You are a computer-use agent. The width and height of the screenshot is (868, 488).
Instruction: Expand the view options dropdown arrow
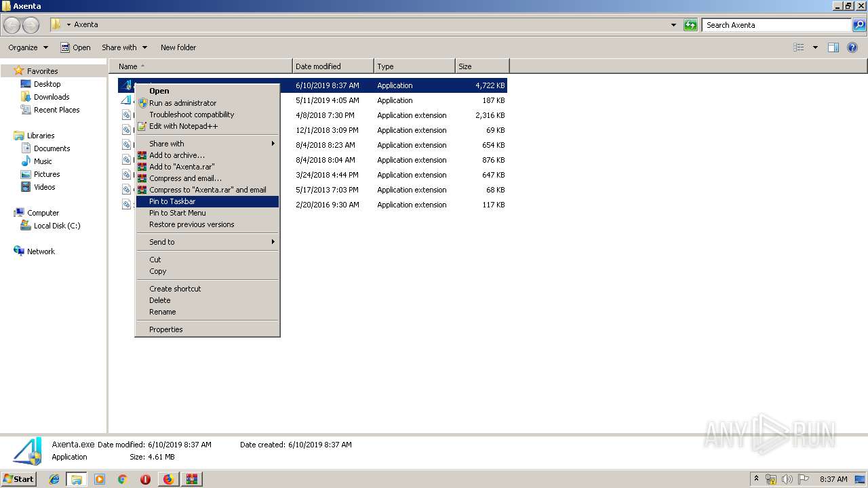(815, 47)
